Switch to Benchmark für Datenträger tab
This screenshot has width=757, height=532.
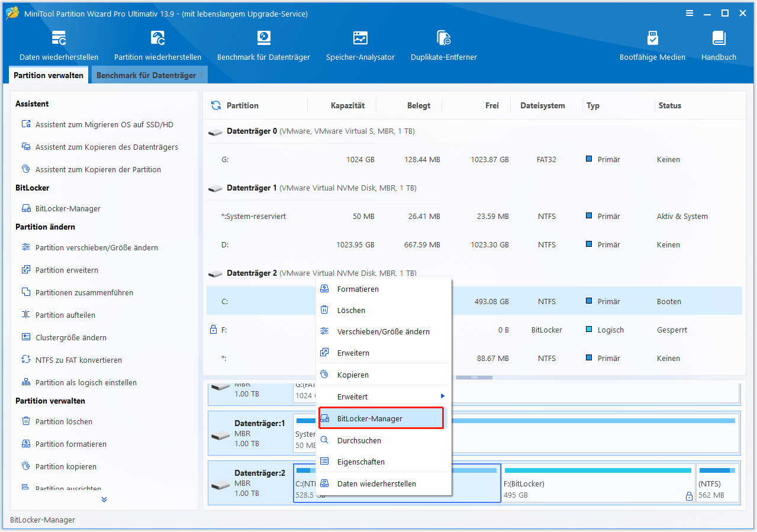(x=146, y=75)
